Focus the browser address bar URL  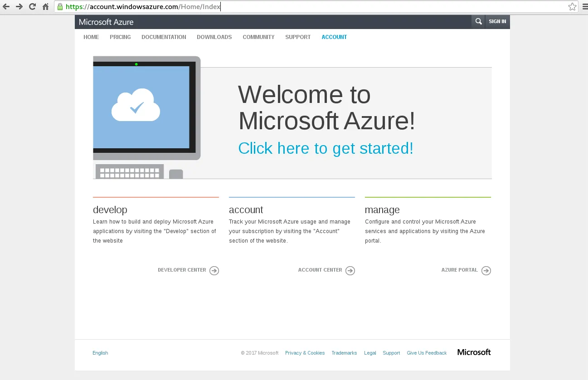coord(315,7)
